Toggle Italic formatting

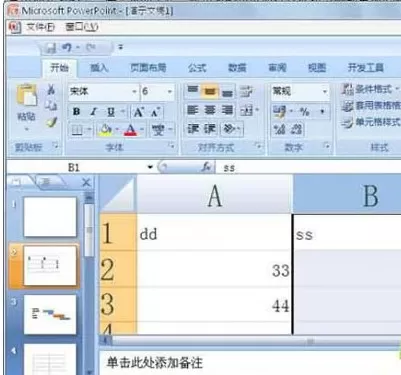tap(94, 112)
